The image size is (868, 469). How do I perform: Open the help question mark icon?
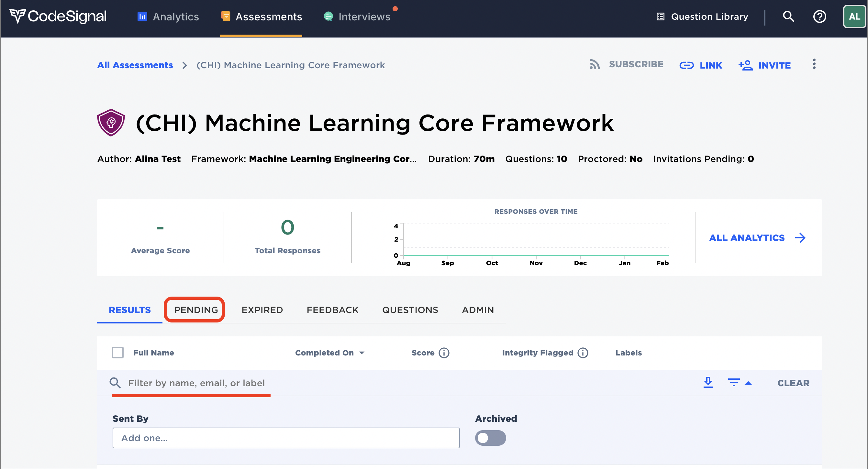click(819, 16)
